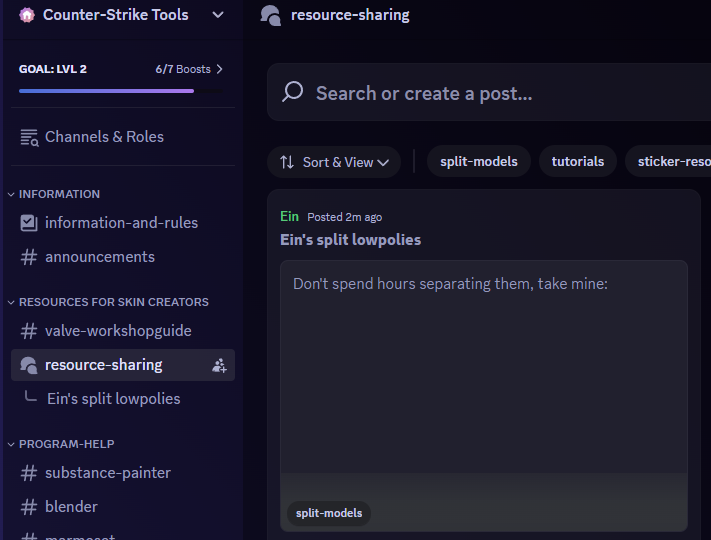
Task: Filter posts by split-models tag
Action: [479, 161]
